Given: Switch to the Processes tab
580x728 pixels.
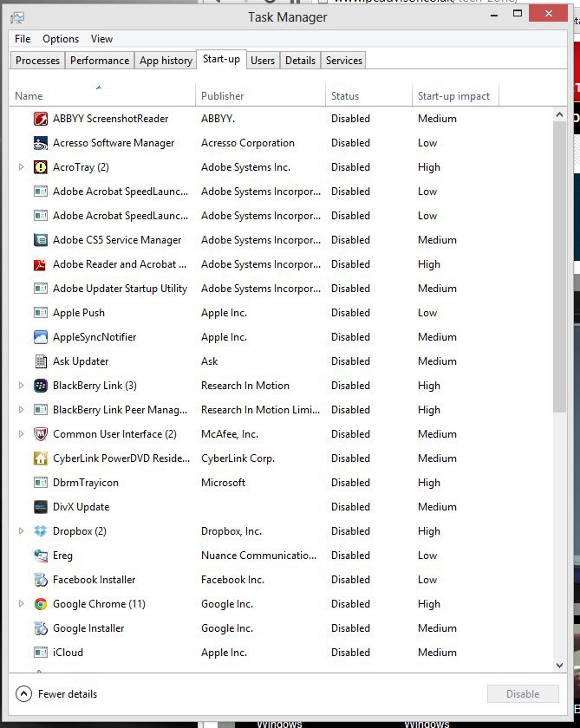Looking at the screenshot, I should pos(37,61).
